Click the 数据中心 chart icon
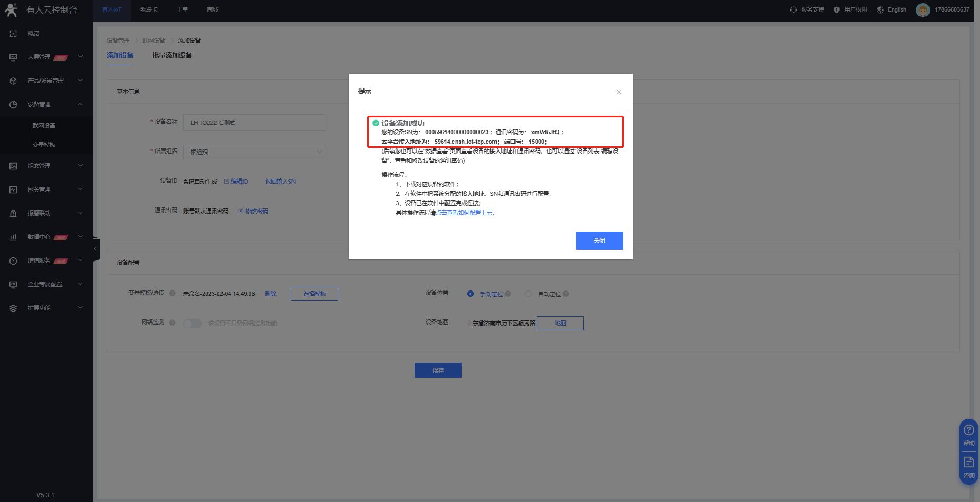Viewport: 980px width, 502px height. 13,237
